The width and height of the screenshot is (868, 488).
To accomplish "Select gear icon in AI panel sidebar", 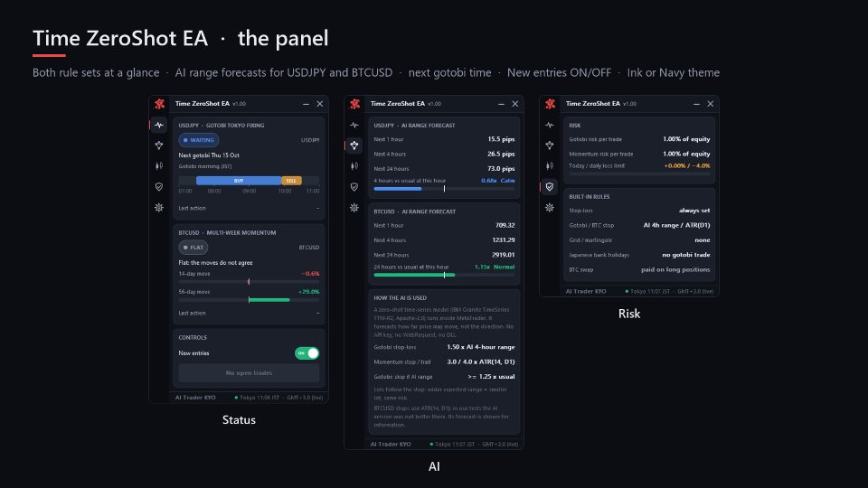I will (354, 208).
